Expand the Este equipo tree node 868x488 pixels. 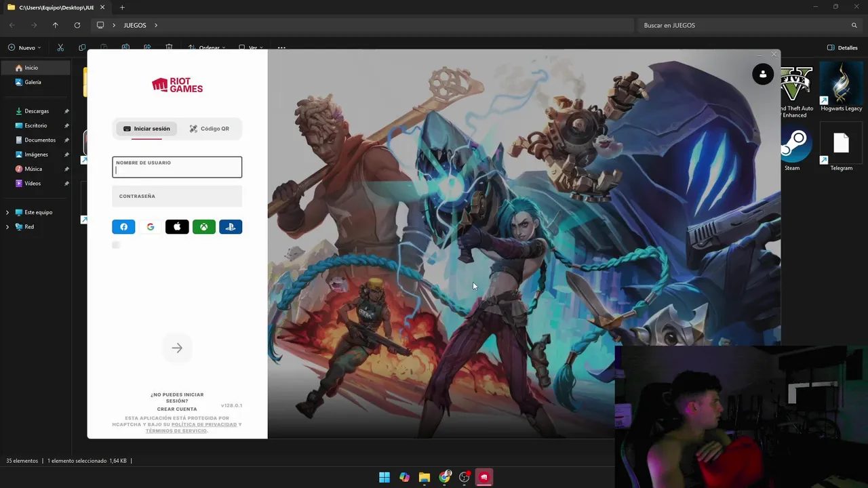pos(7,212)
